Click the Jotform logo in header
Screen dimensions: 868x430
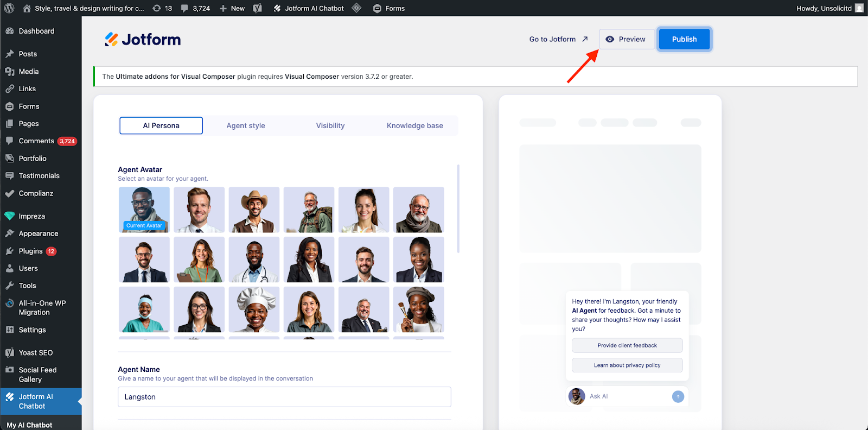[x=143, y=40]
